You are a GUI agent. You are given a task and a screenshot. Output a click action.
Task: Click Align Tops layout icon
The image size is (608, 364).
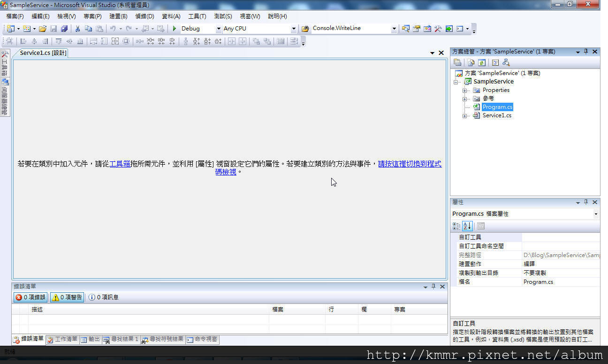tap(59, 41)
